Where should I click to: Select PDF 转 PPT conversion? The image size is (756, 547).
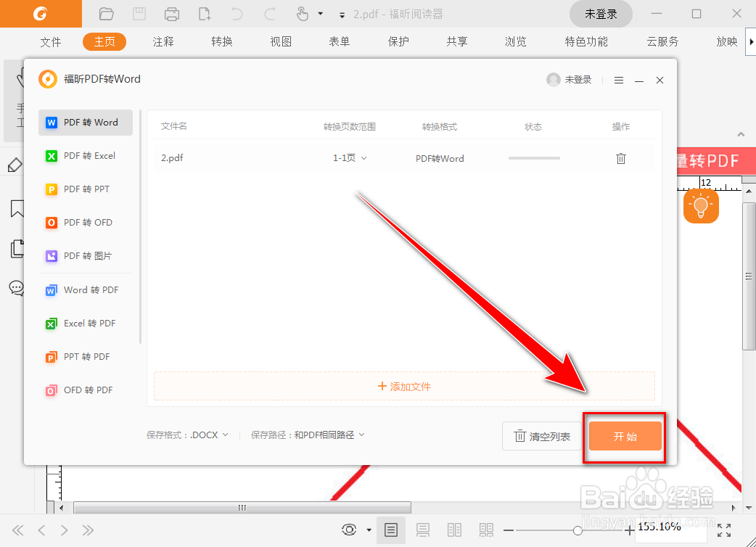86,189
